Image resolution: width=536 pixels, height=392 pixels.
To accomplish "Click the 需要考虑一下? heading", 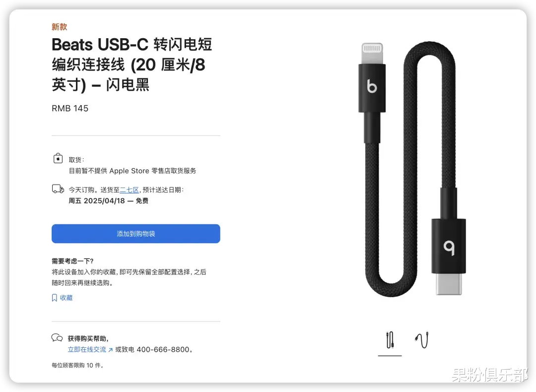I will pyautogui.click(x=72, y=261).
